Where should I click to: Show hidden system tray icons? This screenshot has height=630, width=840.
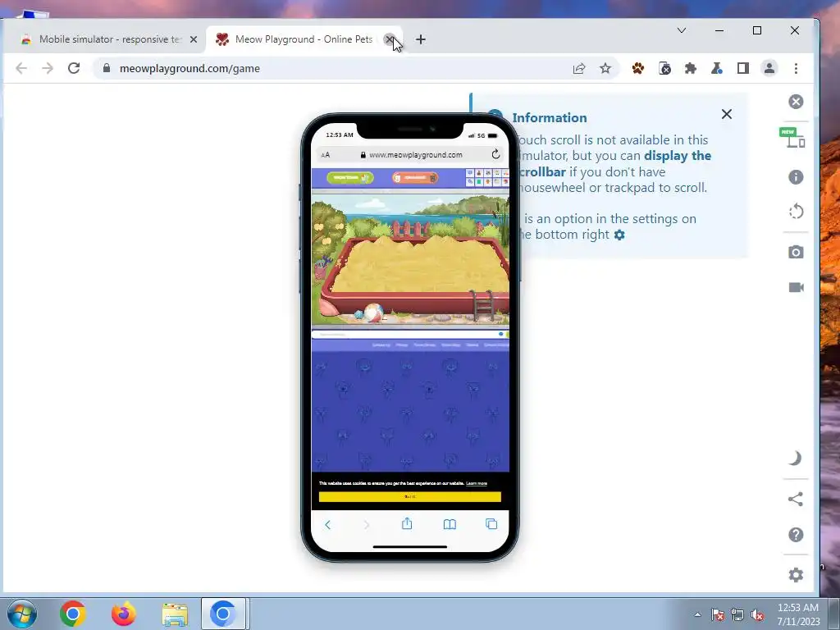tap(697, 614)
